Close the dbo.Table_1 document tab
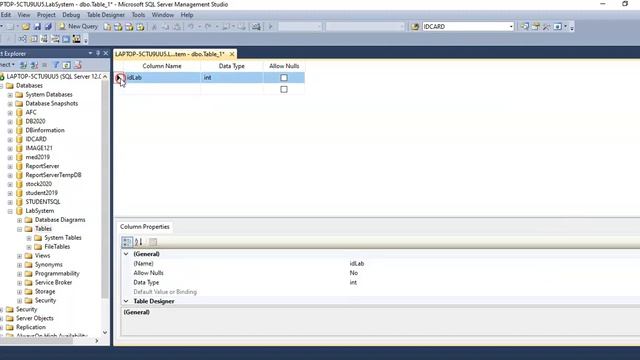The height and width of the screenshot is (360, 640). pos(232,54)
